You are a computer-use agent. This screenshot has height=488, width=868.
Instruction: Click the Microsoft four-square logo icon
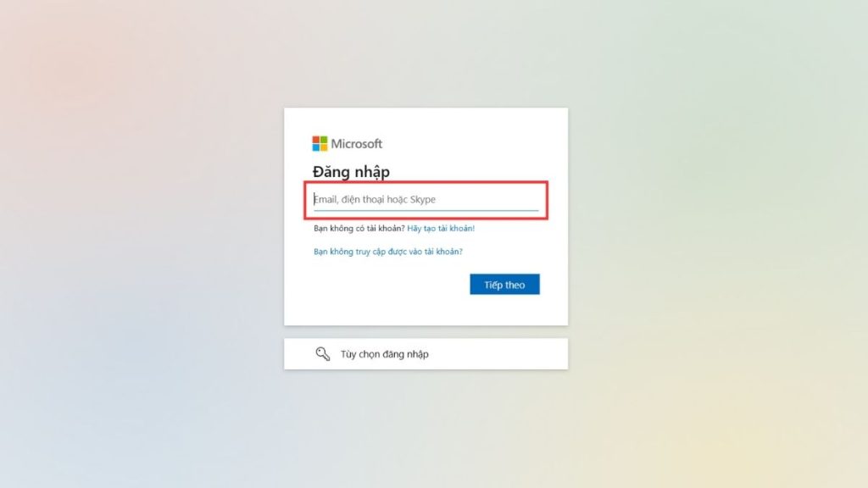tap(320, 144)
